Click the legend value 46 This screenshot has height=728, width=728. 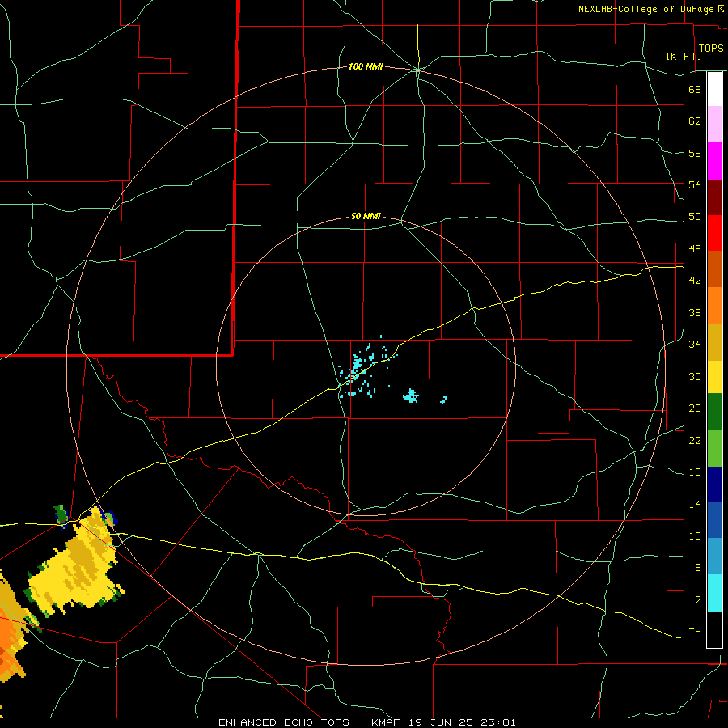point(695,249)
